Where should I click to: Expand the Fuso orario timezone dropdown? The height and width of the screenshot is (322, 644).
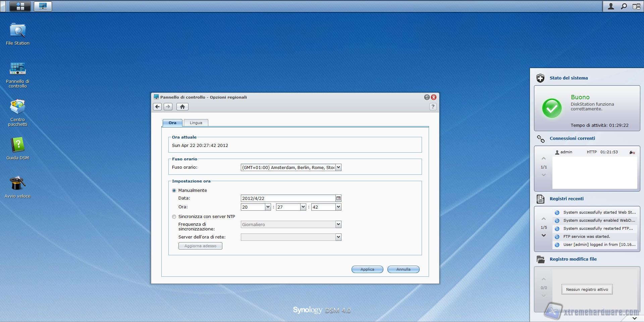click(338, 167)
